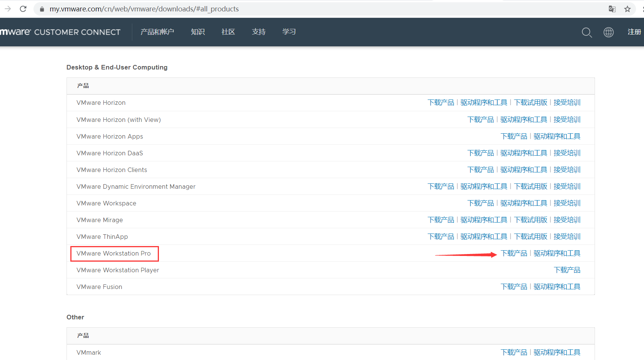Open the 社区 menu

(228, 32)
